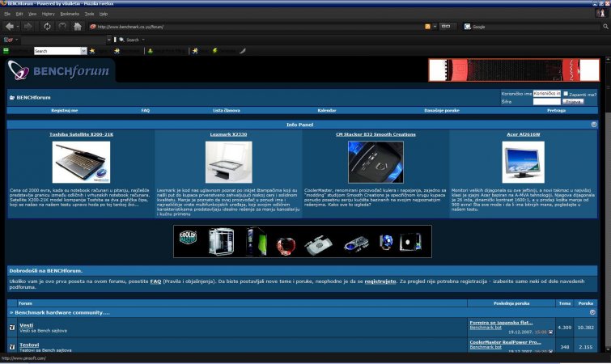
Task: Open the Kalendar link
Action: [327, 110]
